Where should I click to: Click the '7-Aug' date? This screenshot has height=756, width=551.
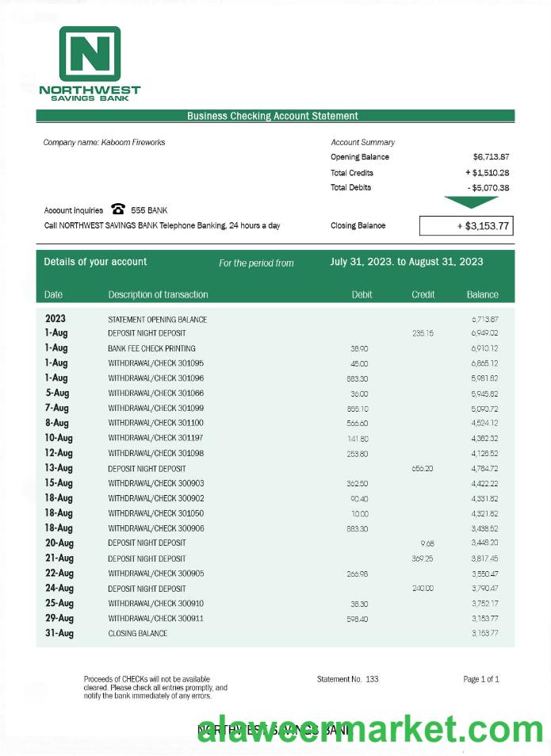point(57,408)
